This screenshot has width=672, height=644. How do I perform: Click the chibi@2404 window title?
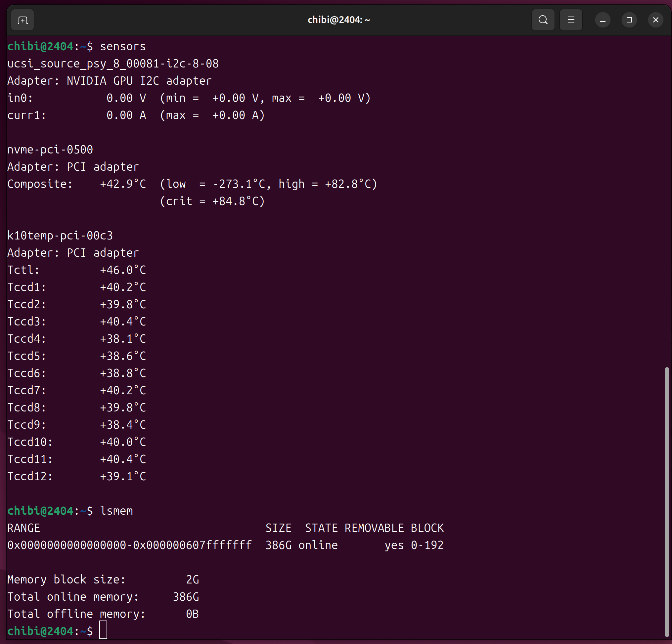click(x=338, y=20)
